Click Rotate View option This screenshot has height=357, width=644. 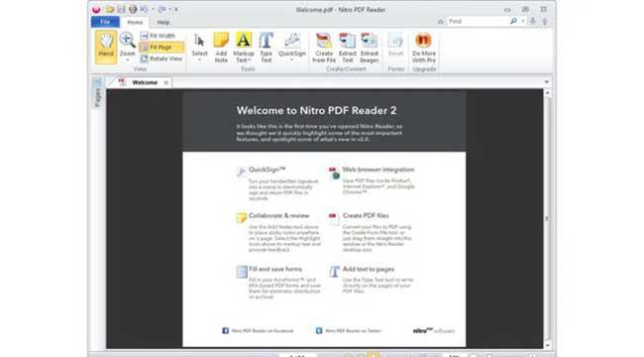click(161, 59)
